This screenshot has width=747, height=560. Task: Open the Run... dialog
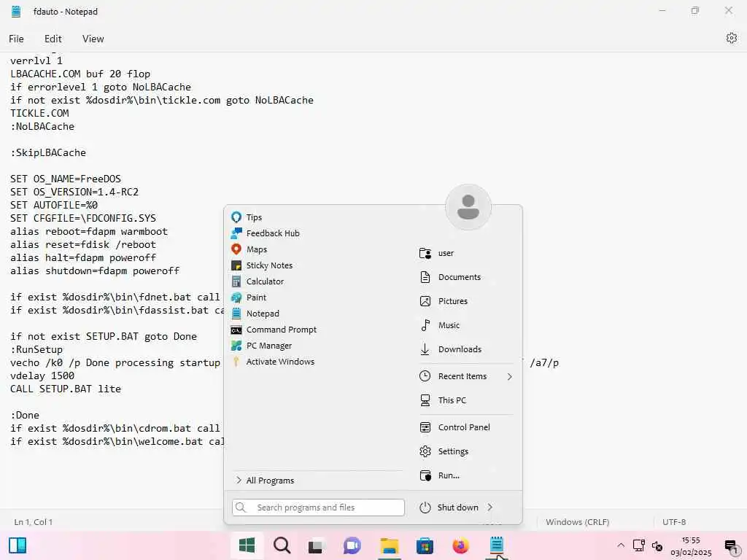[x=439, y=475]
